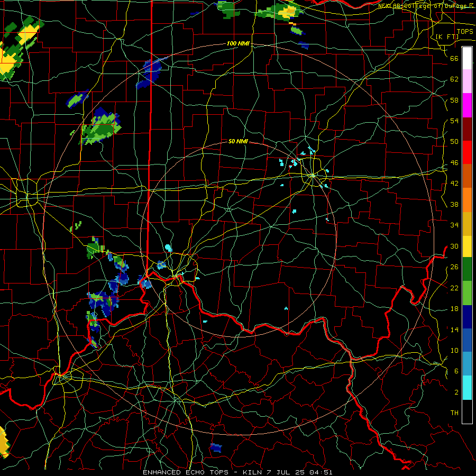
Task: Click the 50 NMI range ring label
Action: coord(238,141)
